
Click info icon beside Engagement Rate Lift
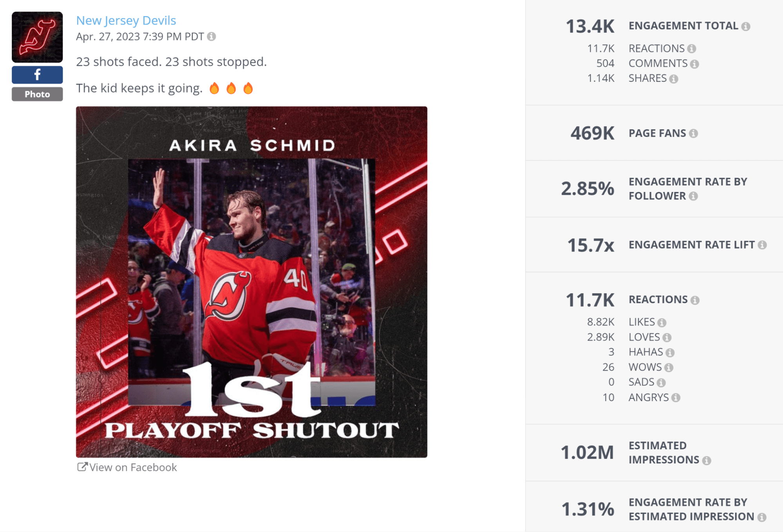pyautogui.click(x=762, y=245)
